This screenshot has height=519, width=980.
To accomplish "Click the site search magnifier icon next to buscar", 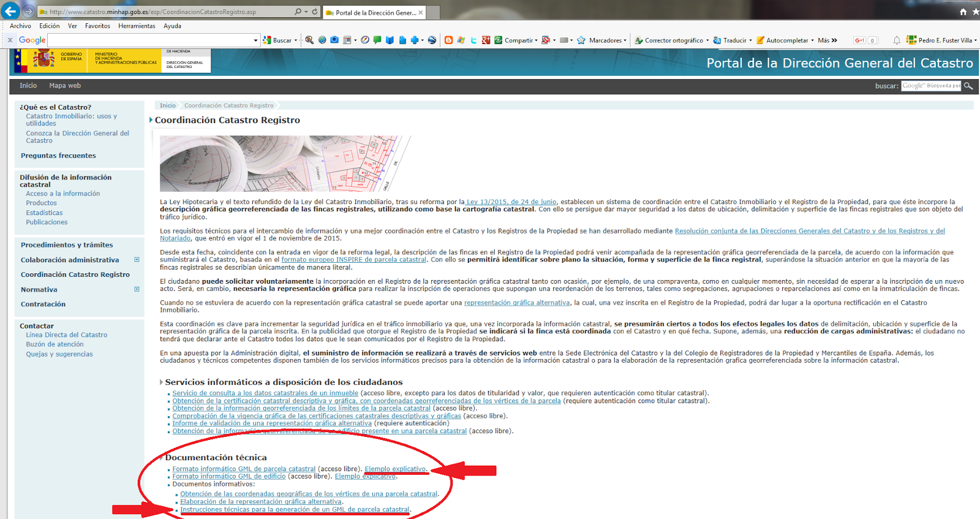I will [968, 86].
